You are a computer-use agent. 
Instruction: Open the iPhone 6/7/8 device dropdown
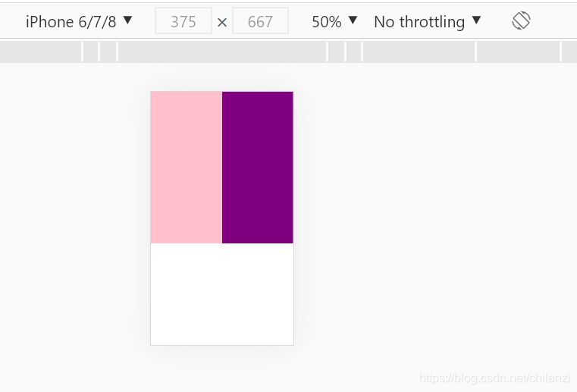[x=79, y=21]
